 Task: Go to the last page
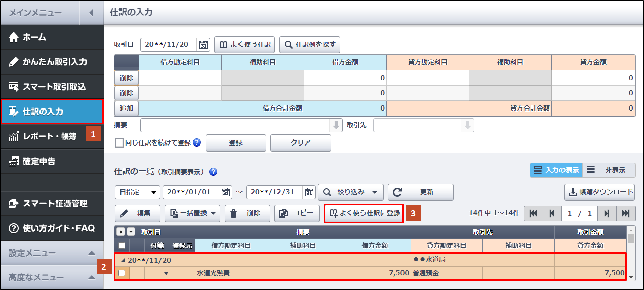pyautogui.click(x=626, y=213)
